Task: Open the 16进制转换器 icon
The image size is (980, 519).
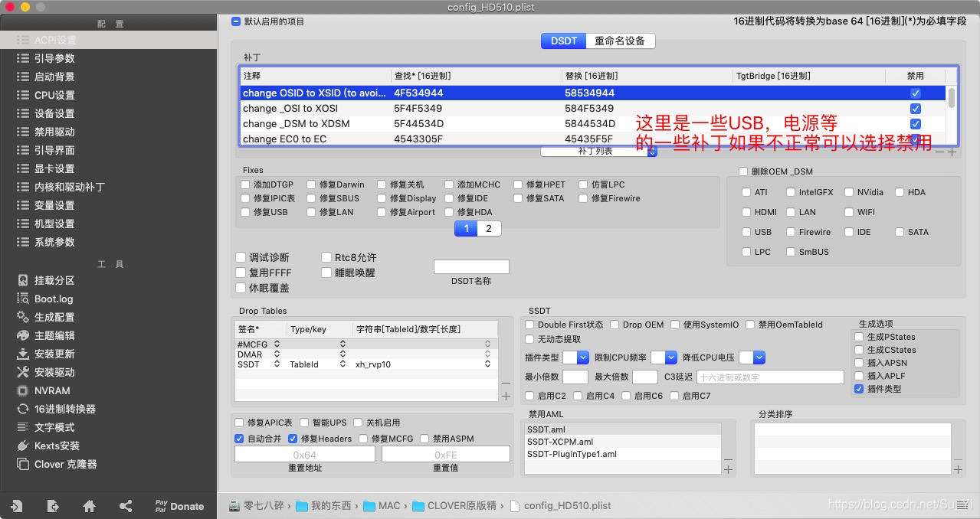Action: [x=22, y=409]
